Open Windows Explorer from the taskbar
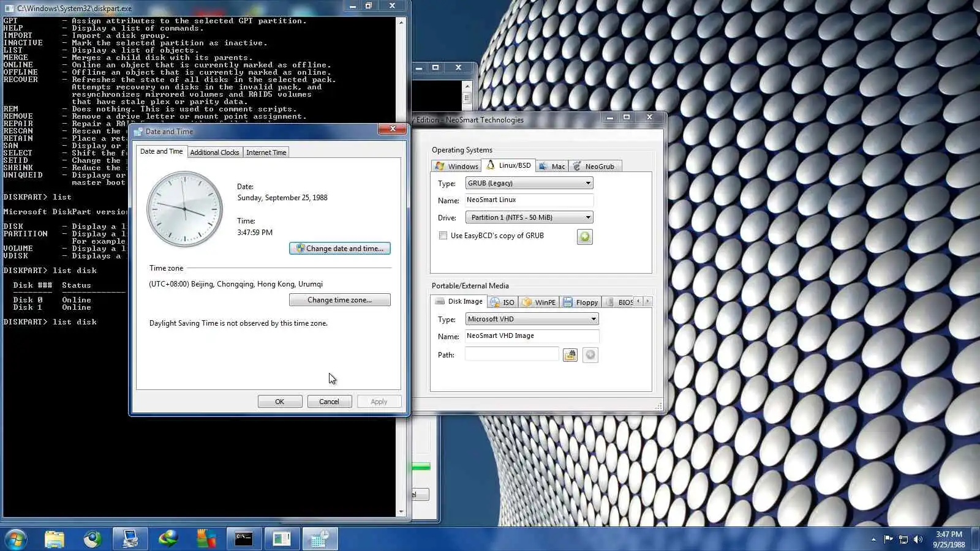Viewport: 980px width, 551px height. click(55, 539)
